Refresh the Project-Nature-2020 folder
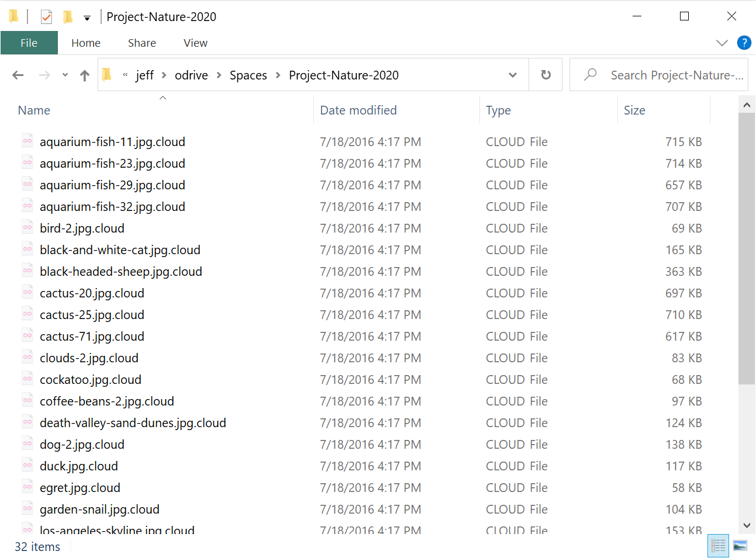The height and width of the screenshot is (558, 756). coord(546,75)
